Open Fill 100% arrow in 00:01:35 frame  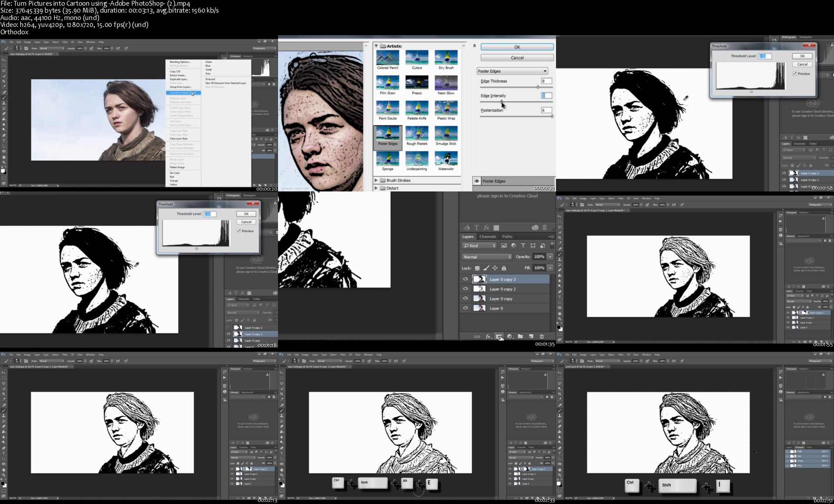point(550,268)
